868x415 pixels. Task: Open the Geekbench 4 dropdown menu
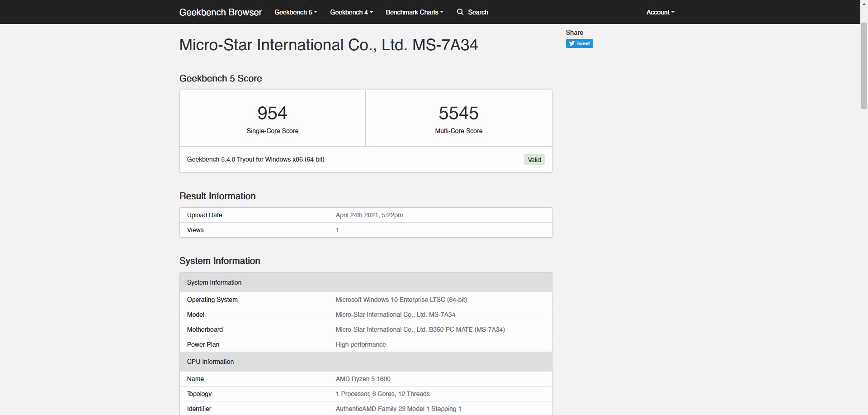(x=351, y=12)
